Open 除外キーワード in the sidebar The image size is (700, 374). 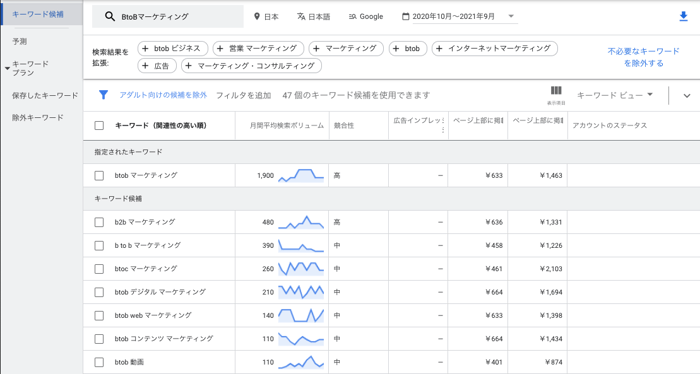click(38, 118)
